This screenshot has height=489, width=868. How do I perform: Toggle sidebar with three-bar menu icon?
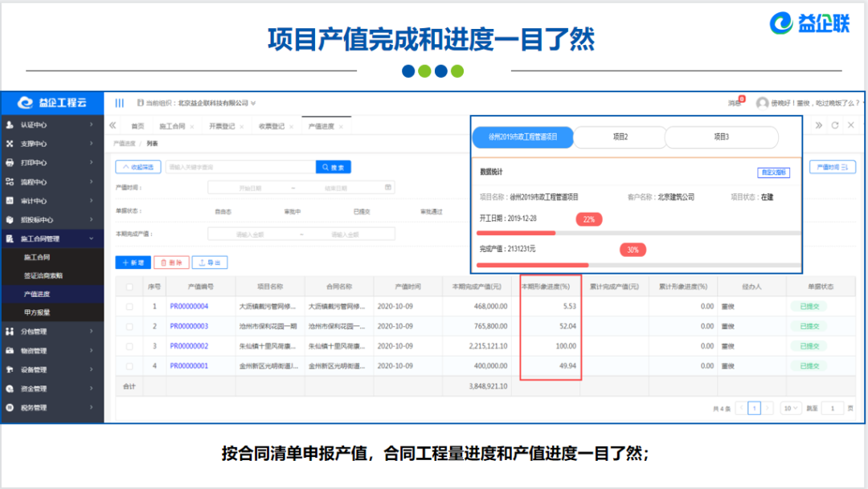[120, 103]
